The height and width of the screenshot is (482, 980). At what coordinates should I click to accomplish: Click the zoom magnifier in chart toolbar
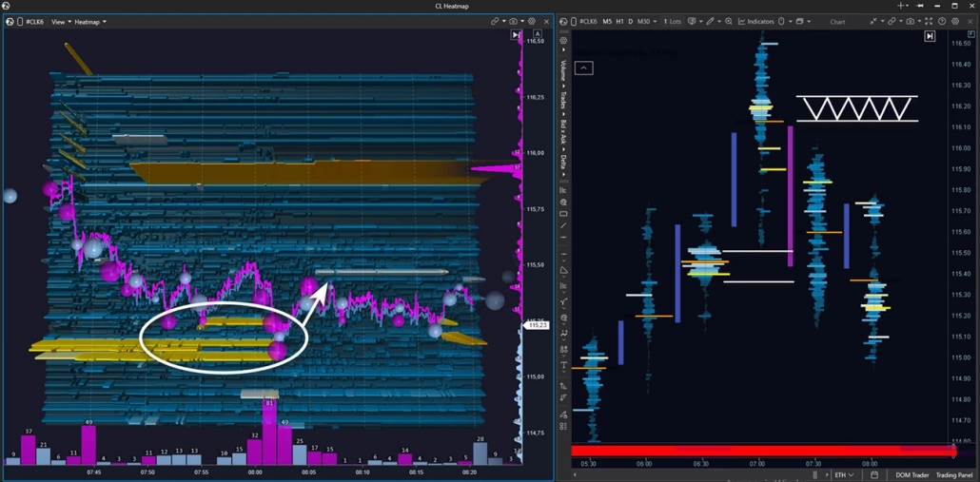click(729, 21)
